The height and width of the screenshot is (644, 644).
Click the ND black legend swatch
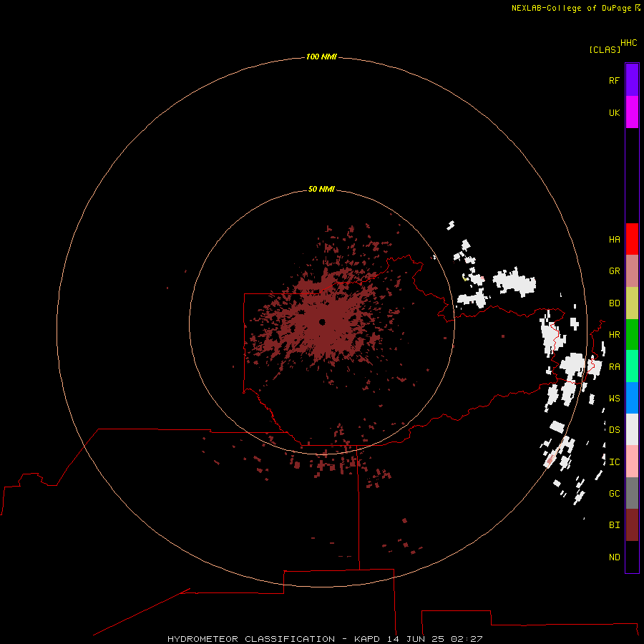click(632, 557)
